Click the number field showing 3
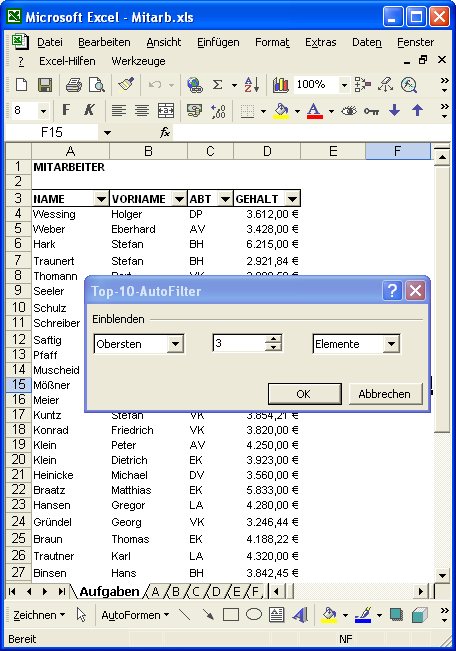The image size is (456, 651). [239, 343]
